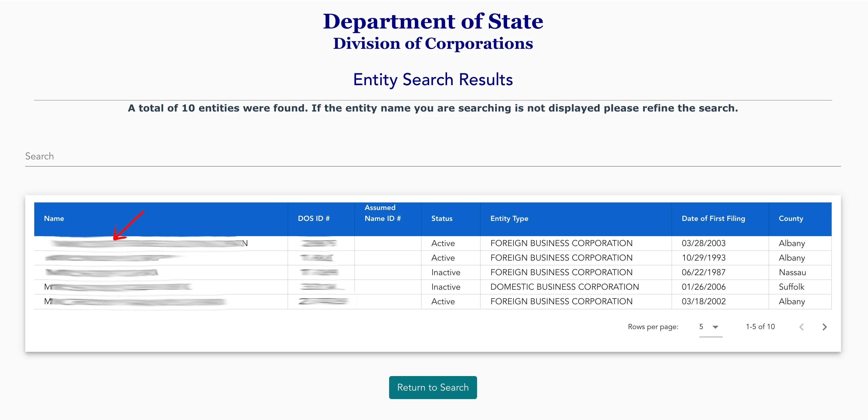The height and width of the screenshot is (420, 868).
Task: Click Inactive status in the 06/22/1987 row
Action: pos(446,272)
